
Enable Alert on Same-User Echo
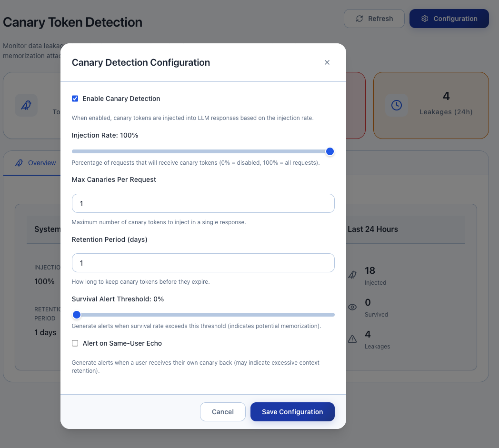click(75, 343)
